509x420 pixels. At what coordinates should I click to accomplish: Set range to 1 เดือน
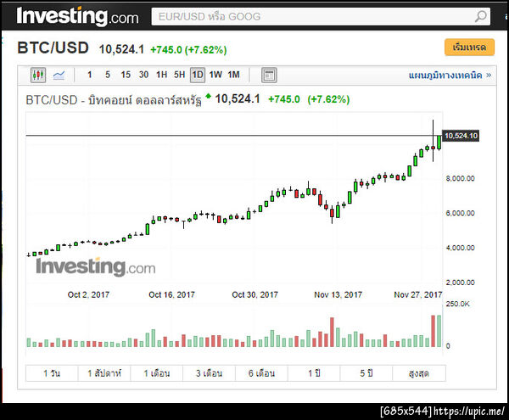(x=157, y=373)
